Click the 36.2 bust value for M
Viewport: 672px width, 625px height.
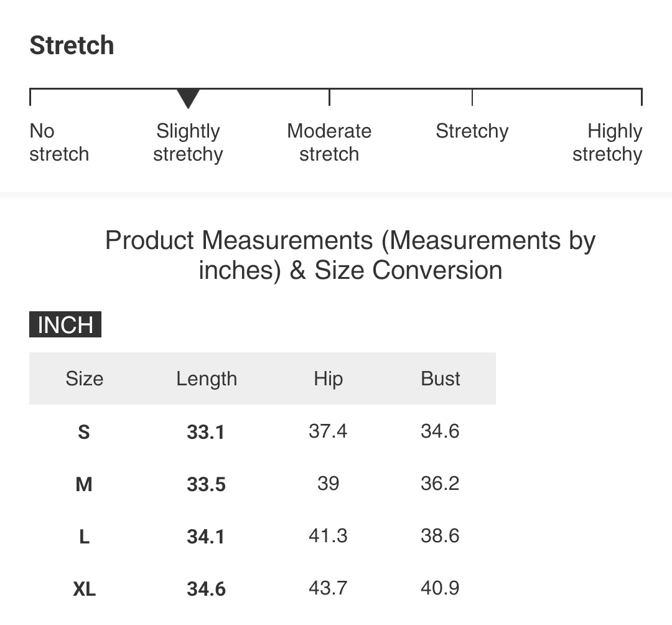(x=440, y=484)
